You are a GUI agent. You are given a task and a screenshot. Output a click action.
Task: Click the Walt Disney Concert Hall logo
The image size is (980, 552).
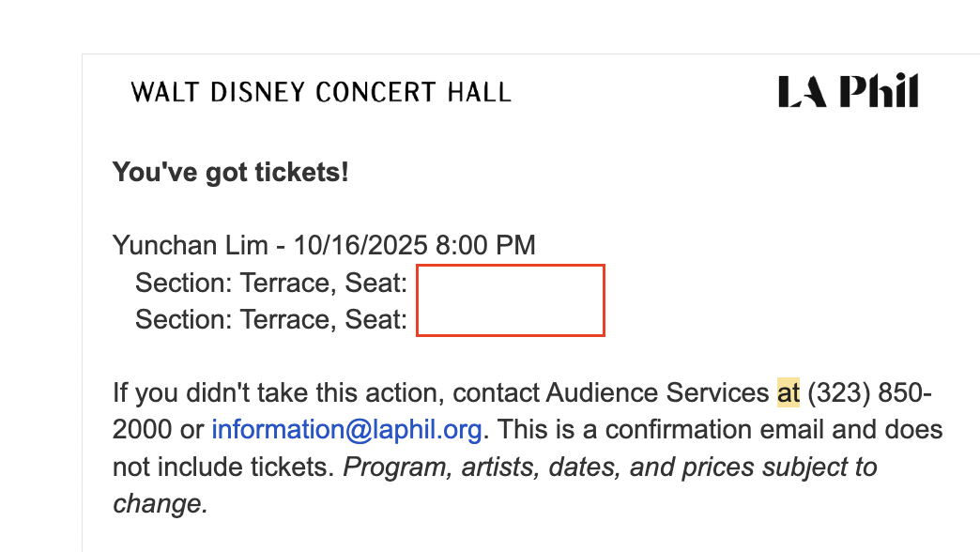point(321,92)
